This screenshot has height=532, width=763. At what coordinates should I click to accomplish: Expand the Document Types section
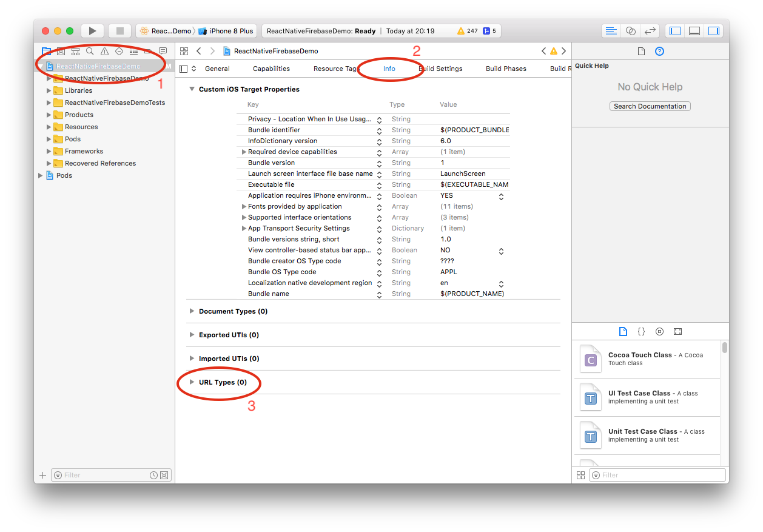(192, 311)
